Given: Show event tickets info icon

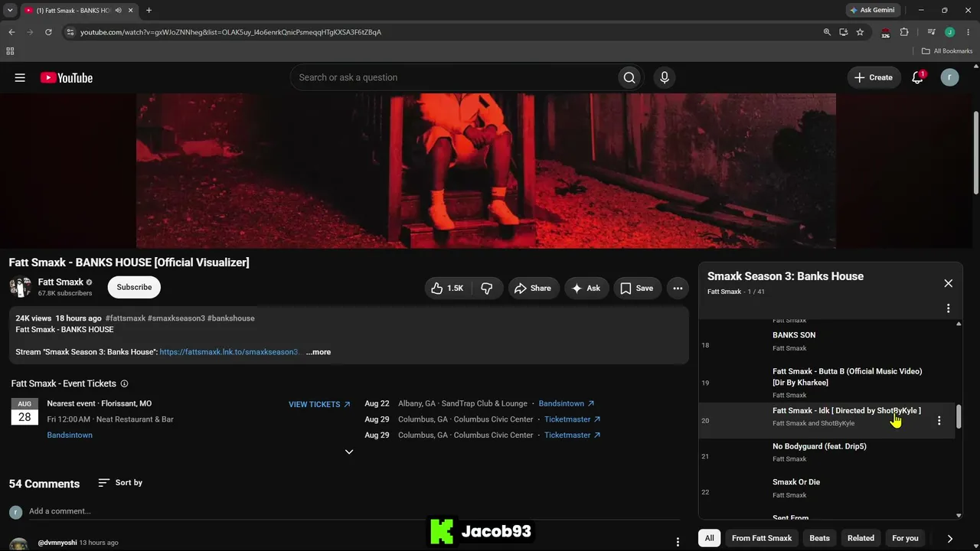Looking at the screenshot, I should click(x=124, y=383).
